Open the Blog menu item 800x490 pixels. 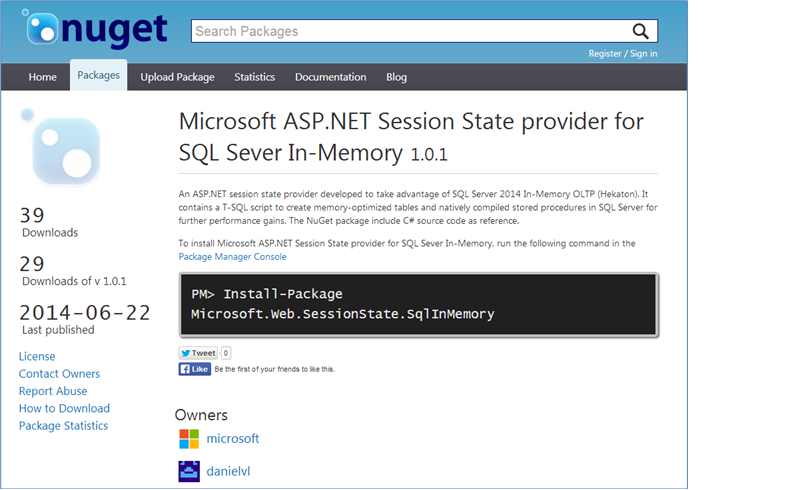(396, 77)
